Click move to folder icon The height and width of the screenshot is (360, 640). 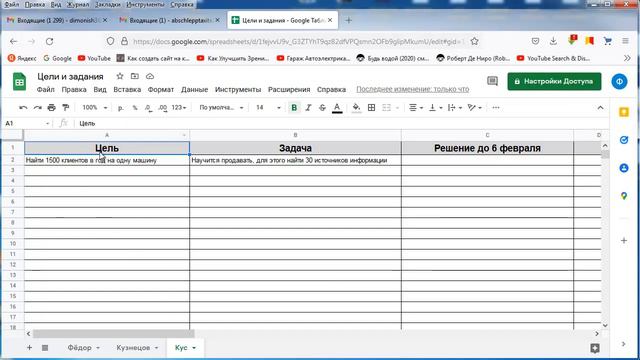[x=135, y=76]
